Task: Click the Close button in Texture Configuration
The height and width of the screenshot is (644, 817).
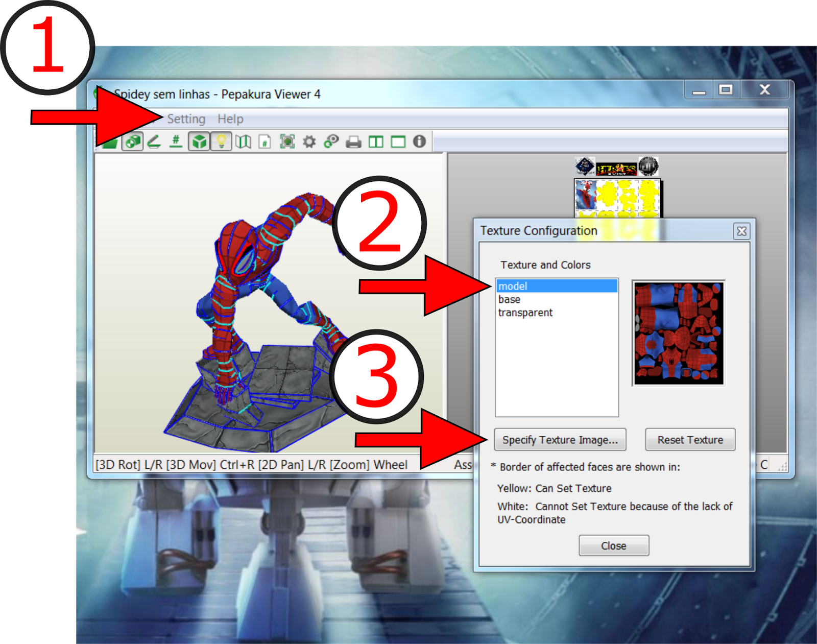Action: pyautogui.click(x=614, y=546)
